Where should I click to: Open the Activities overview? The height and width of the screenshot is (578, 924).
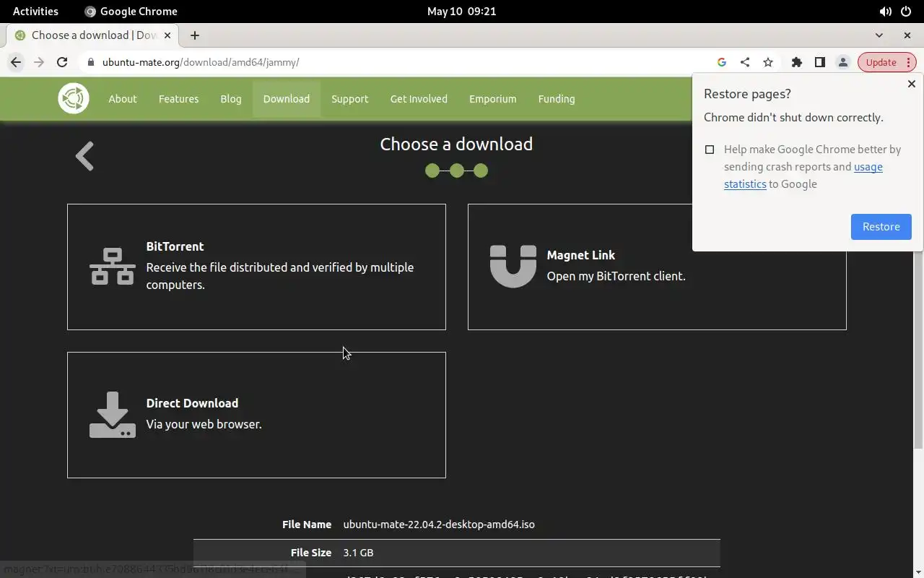tap(35, 11)
